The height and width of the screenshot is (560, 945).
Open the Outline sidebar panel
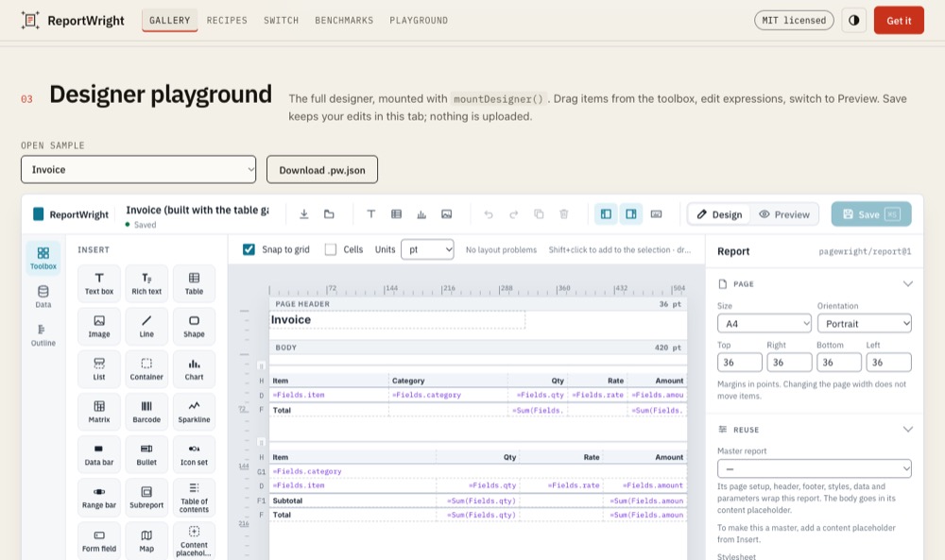(x=43, y=335)
